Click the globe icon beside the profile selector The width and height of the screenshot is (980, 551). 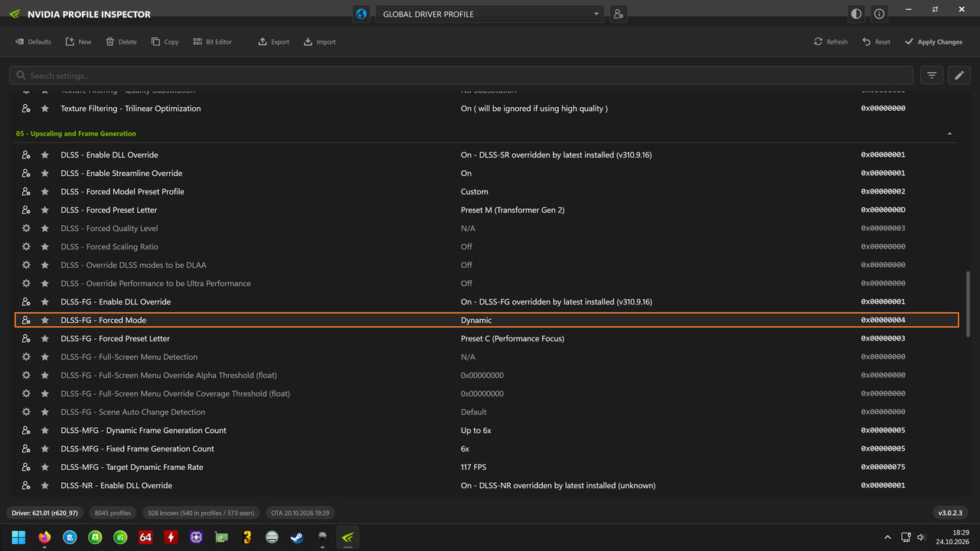coord(361,14)
